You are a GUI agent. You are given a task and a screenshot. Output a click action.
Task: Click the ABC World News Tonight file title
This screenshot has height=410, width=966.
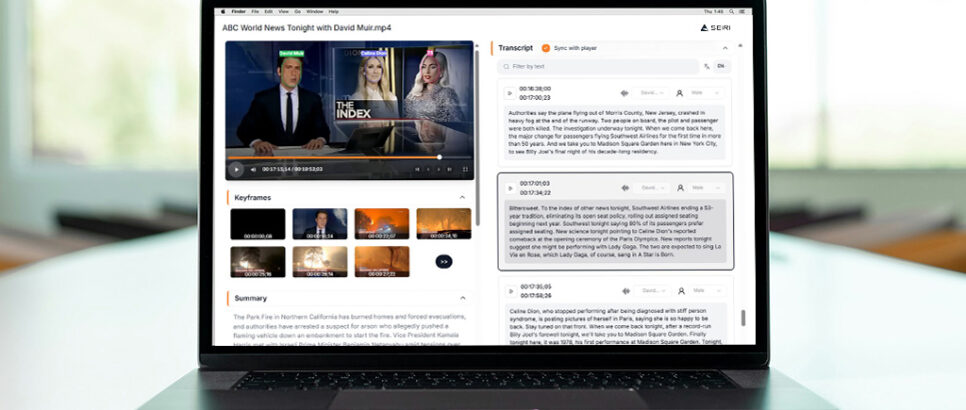(x=307, y=28)
